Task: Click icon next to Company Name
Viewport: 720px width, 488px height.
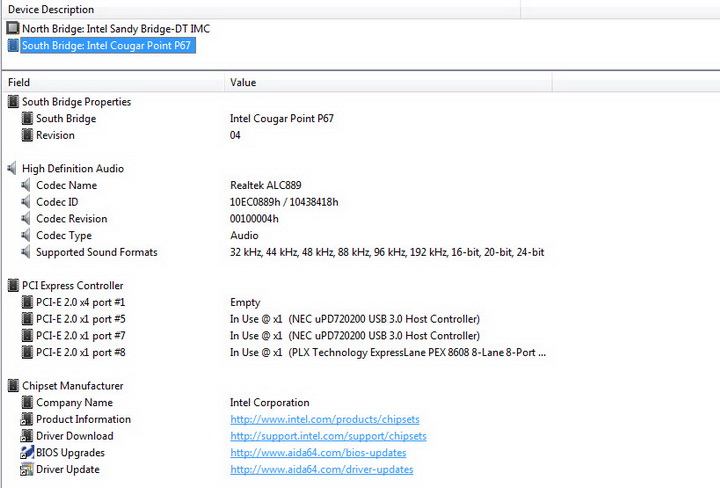Action: [27, 403]
